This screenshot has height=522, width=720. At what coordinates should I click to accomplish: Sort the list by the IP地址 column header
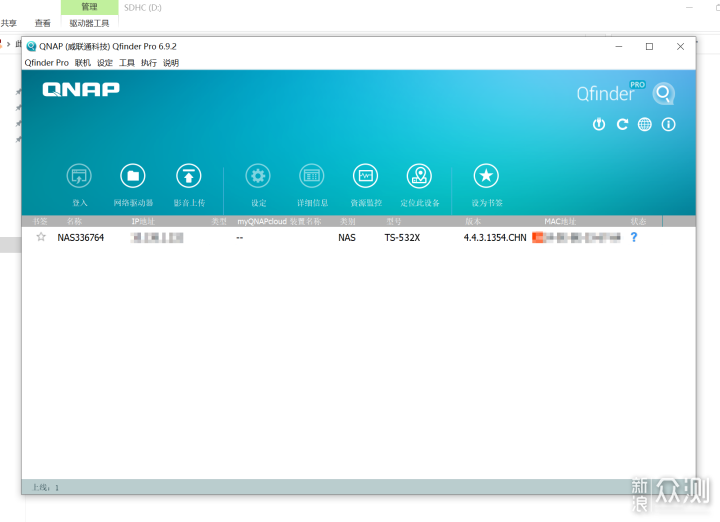(143, 221)
